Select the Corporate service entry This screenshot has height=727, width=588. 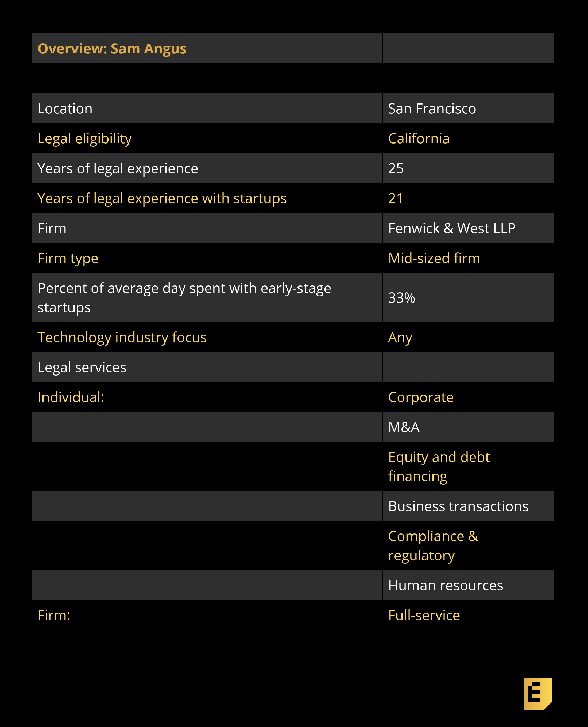tap(421, 397)
